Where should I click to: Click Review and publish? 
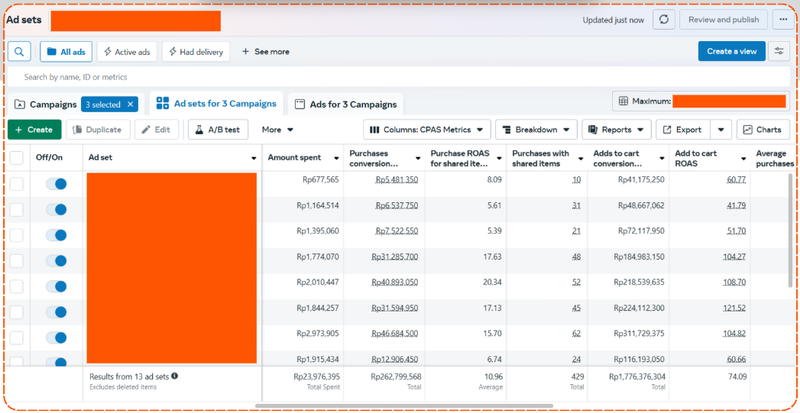(723, 20)
